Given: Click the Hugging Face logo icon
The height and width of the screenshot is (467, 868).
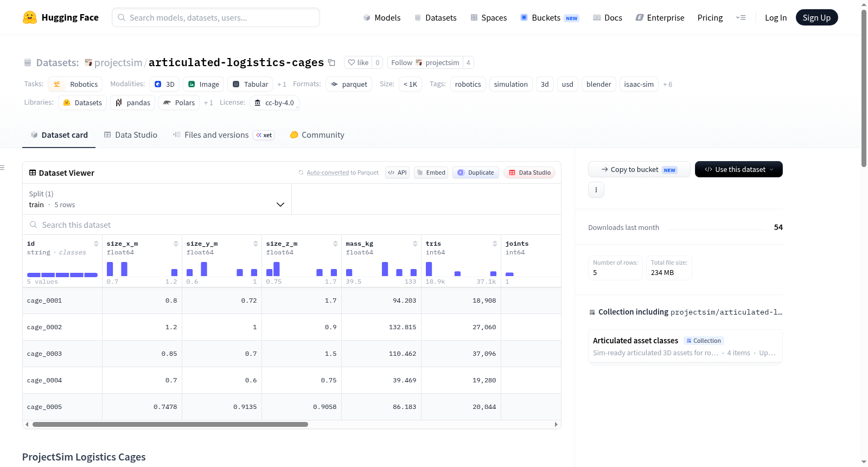Looking at the screenshot, I should 30,17.
